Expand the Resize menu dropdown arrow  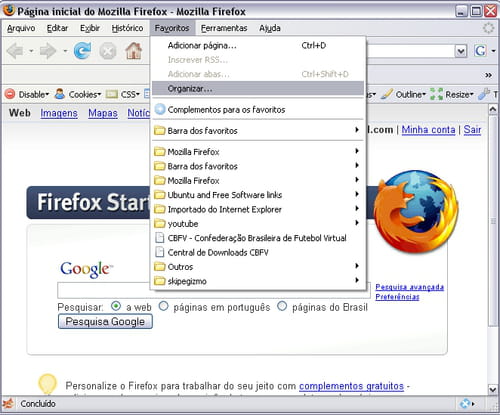(471, 94)
